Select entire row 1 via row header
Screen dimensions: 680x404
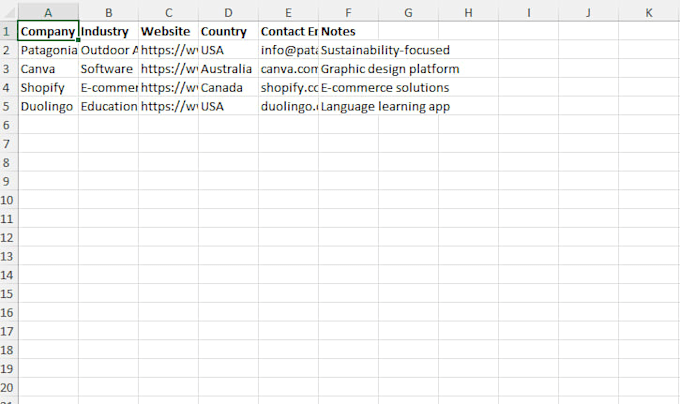click(x=9, y=31)
